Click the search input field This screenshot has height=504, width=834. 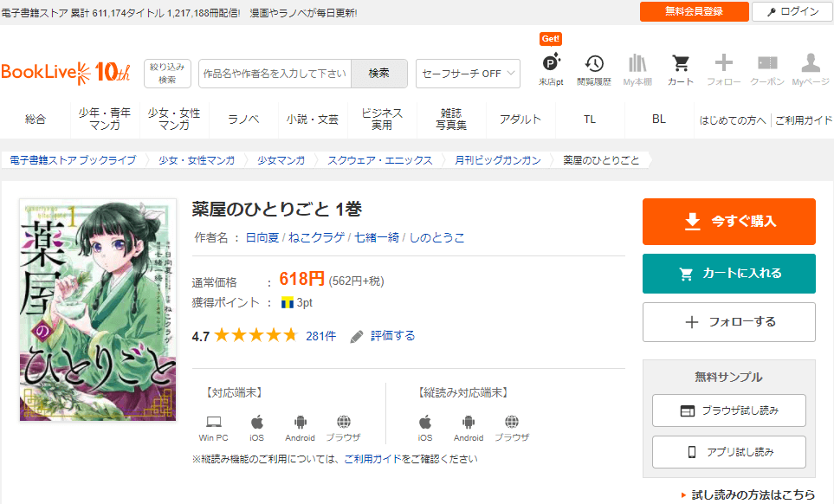tap(275, 74)
